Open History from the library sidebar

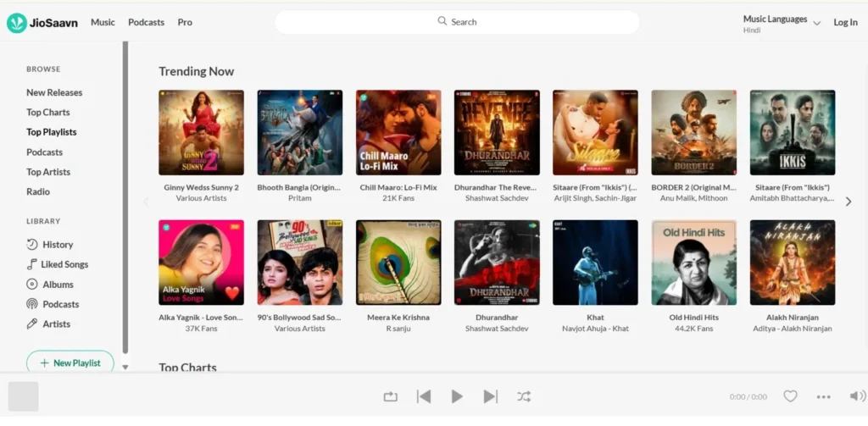click(50, 245)
